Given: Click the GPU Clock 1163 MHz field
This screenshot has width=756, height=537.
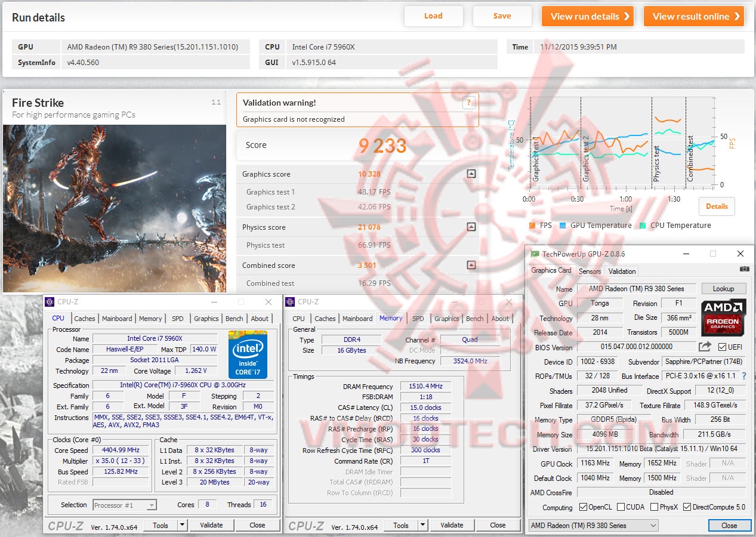Looking at the screenshot, I should pyautogui.click(x=595, y=464).
